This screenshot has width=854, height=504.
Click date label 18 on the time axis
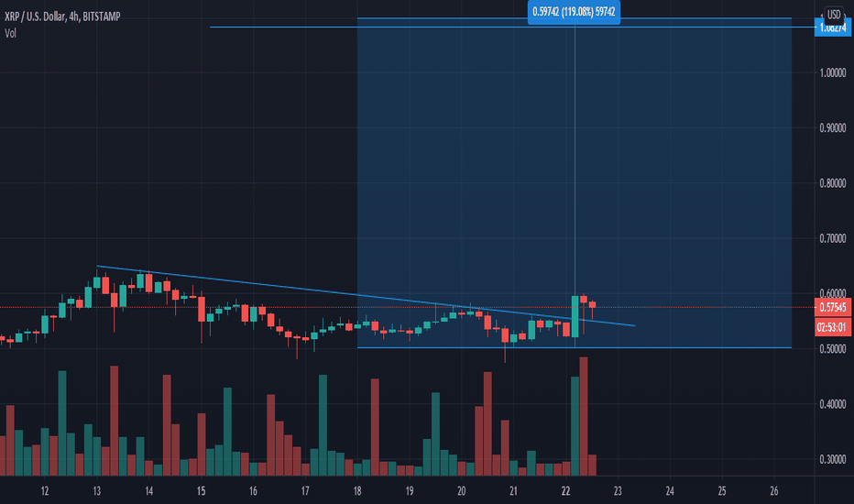tap(357, 491)
